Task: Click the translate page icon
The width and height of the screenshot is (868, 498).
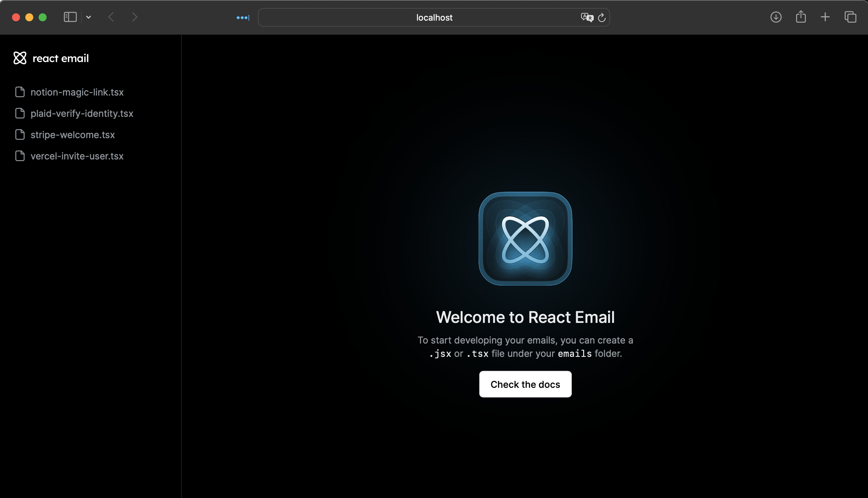Action: [x=587, y=17]
